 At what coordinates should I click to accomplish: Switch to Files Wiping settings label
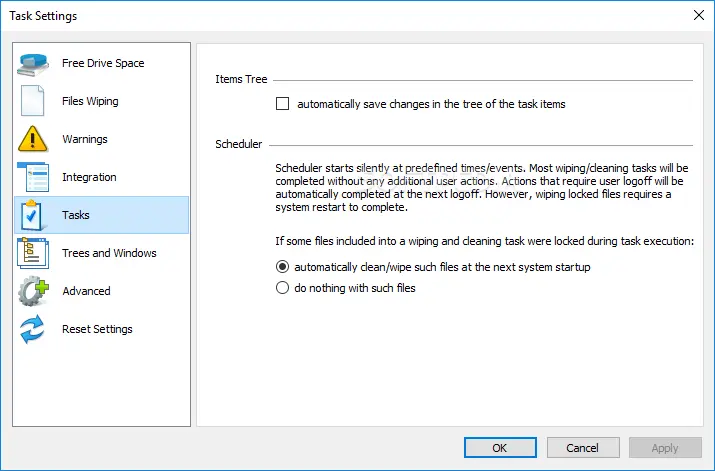[90, 101]
